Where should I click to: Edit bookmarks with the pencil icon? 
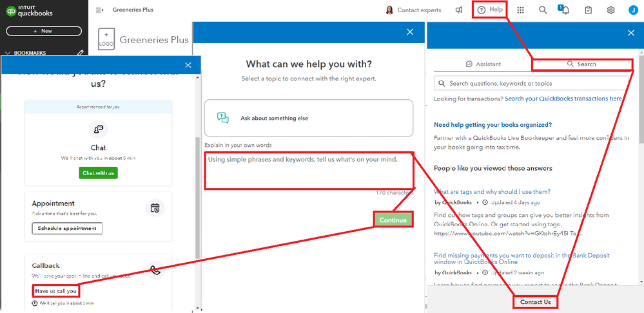(x=81, y=53)
